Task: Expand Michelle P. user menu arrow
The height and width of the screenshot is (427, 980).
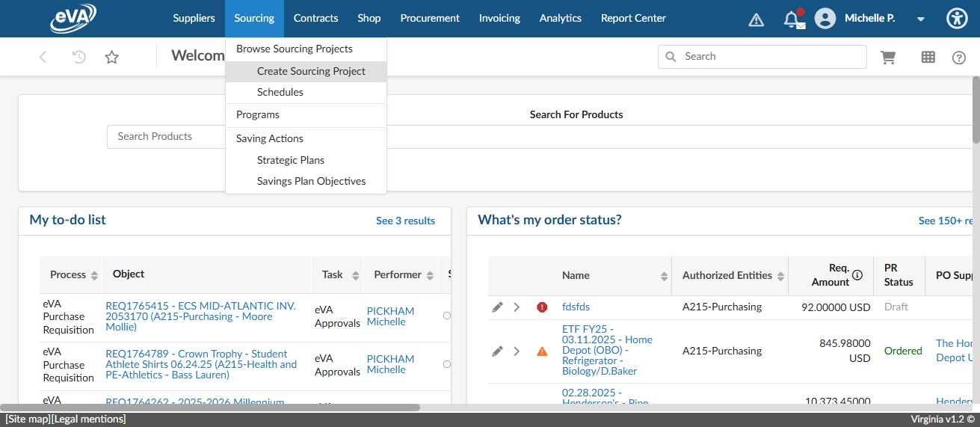Action: 921,19
